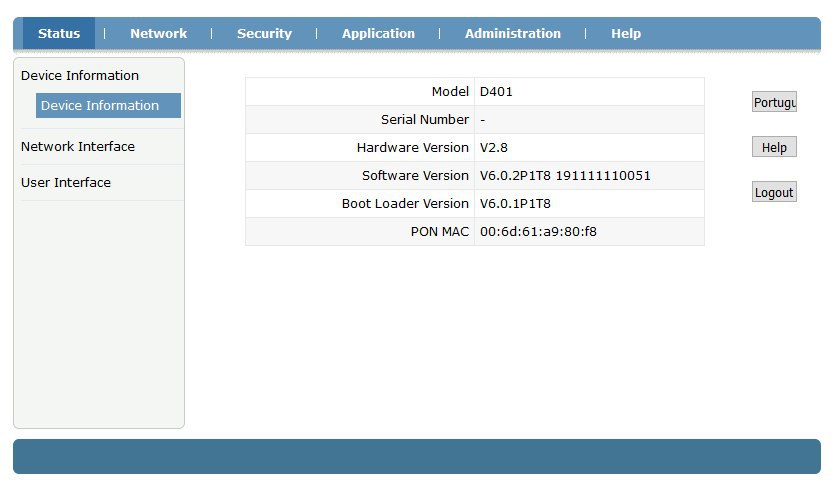Expand the Device Information sidebar section
This screenshot has width=837, height=484.
(x=80, y=76)
